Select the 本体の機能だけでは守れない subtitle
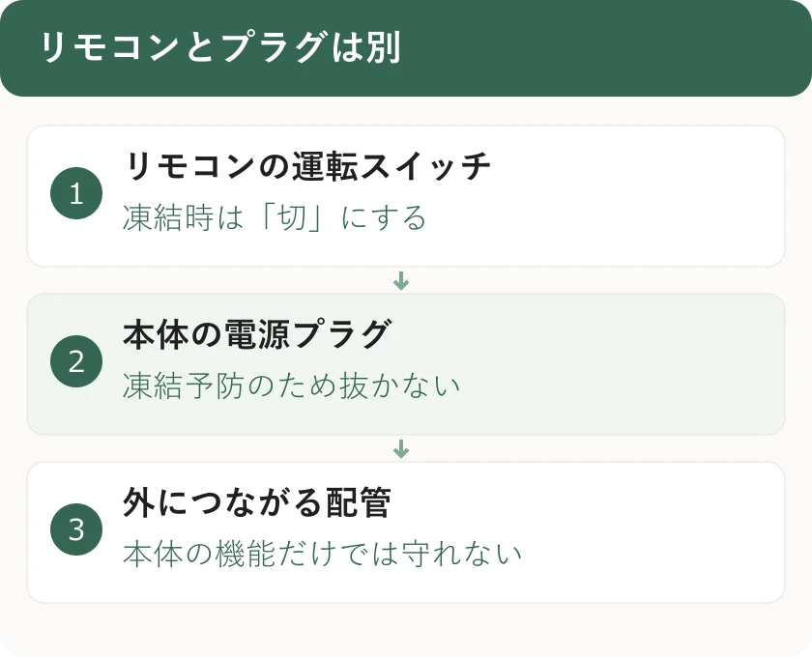 322,554
